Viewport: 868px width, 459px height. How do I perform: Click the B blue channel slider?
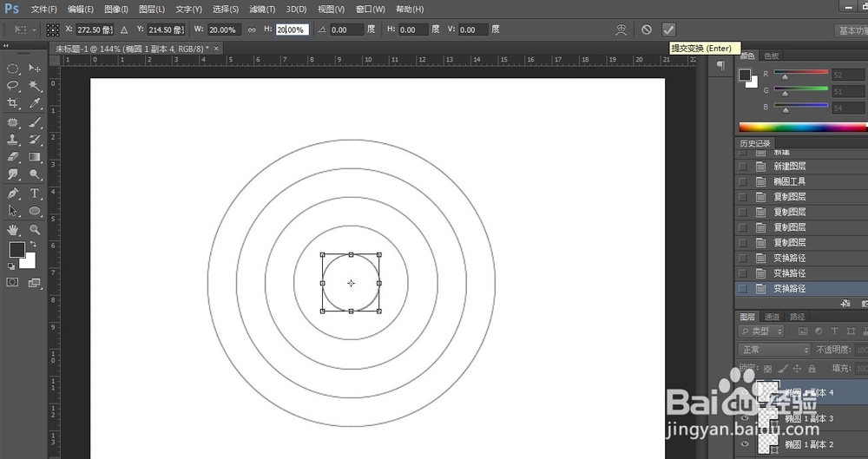pos(801,107)
